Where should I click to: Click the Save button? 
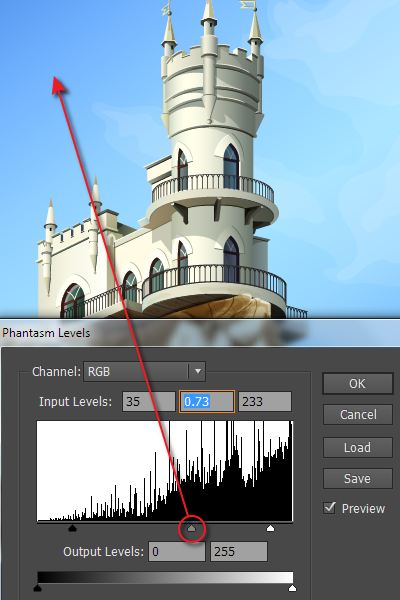[358, 478]
